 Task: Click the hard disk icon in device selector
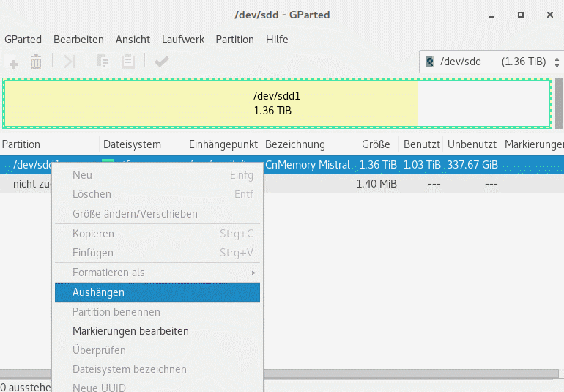[x=430, y=62]
